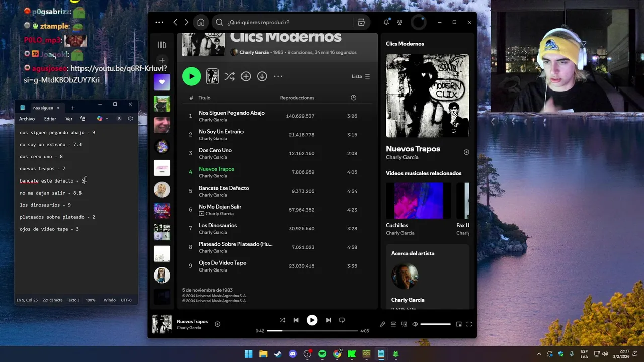Expand Your Library sidebar
The height and width of the screenshot is (362, 644).
[x=162, y=45]
